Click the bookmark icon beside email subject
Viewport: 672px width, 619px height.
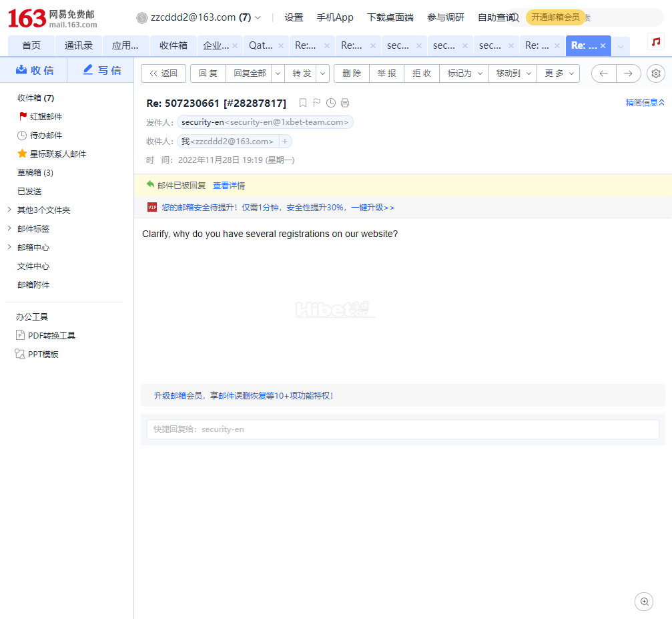click(x=303, y=103)
